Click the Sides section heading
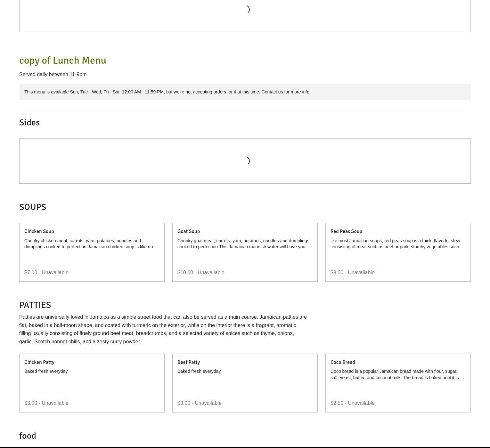Viewport: 490px width, 448px height. pyautogui.click(x=29, y=123)
